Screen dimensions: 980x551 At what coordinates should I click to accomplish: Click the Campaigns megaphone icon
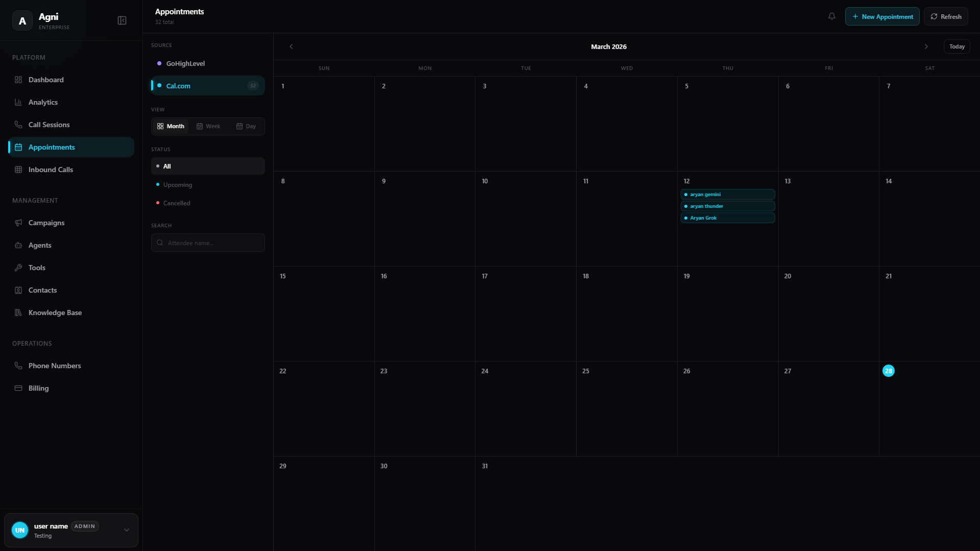pos(18,223)
